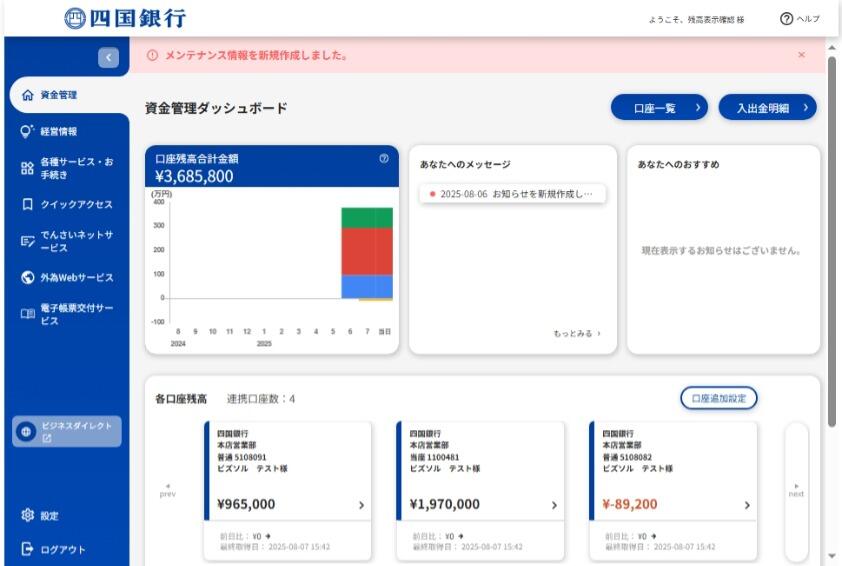Click the 口座一覧 button
The image size is (842, 566).
click(x=659, y=108)
